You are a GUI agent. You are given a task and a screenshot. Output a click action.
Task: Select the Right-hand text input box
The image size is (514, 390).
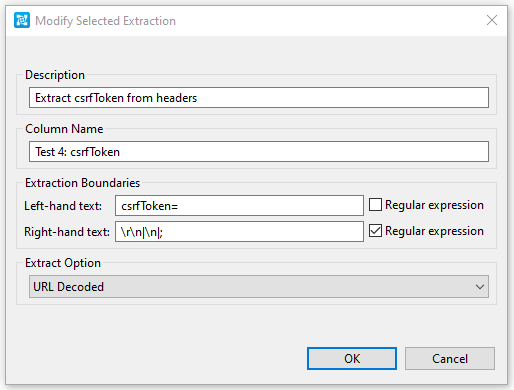[x=239, y=232]
